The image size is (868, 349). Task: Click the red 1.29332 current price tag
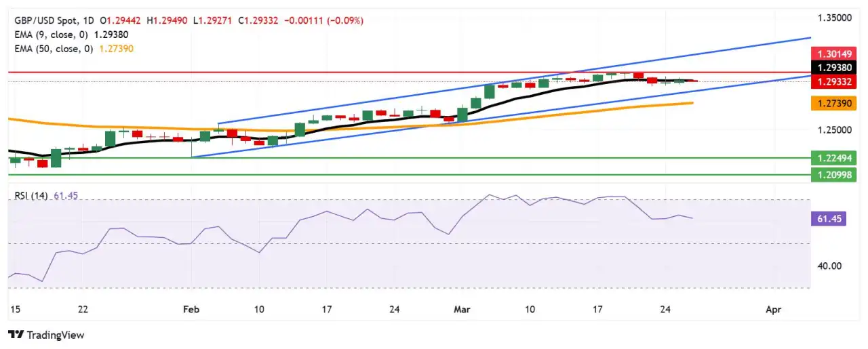[x=827, y=82]
